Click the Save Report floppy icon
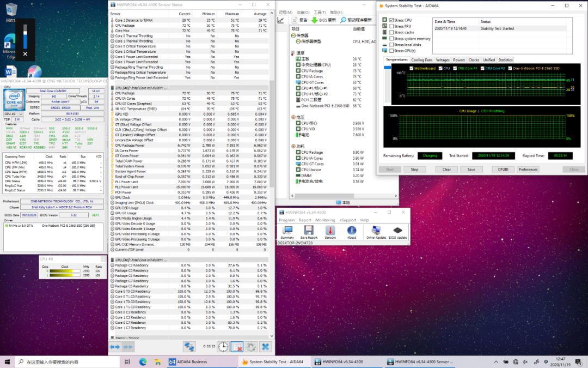 point(309,231)
